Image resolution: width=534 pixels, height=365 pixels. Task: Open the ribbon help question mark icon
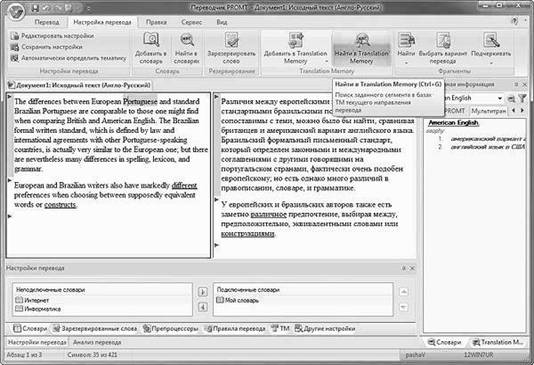click(x=515, y=21)
